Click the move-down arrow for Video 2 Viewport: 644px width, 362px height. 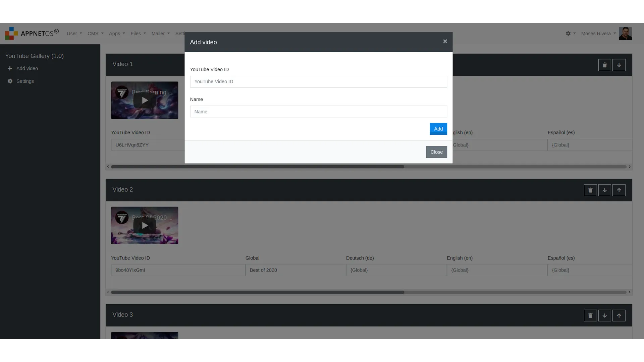pyautogui.click(x=605, y=190)
